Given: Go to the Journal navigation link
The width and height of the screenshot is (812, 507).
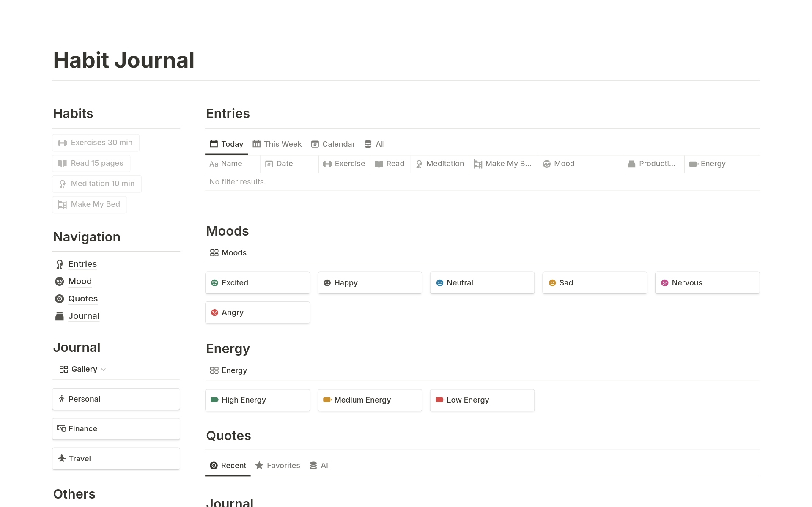Looking at the screenshot, I should click(x=84, y=316).
